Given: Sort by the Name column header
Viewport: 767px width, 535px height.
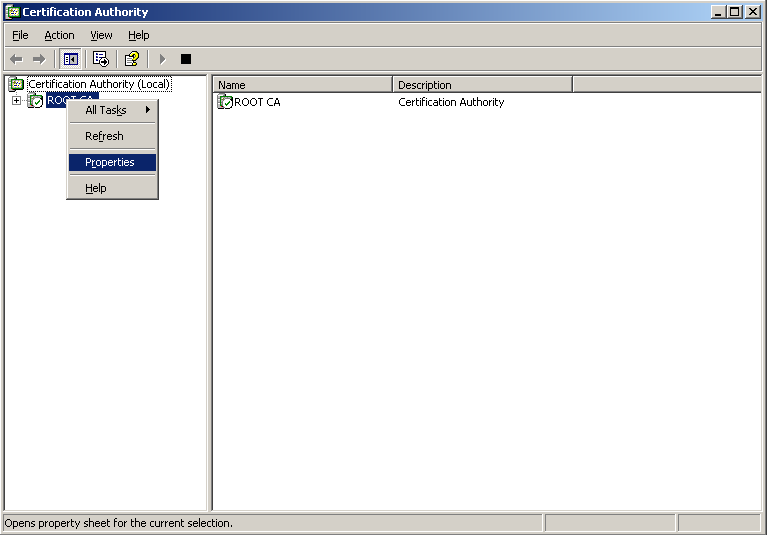Looking at the screenshot, I should [303, 85].
